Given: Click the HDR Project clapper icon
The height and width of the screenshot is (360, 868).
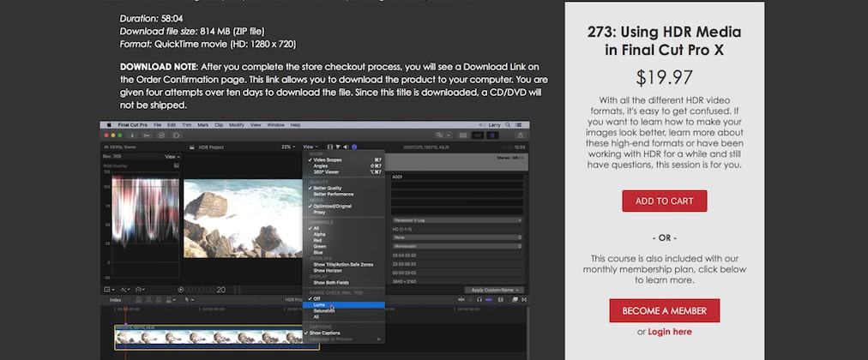Looking at the screenshot, I should pos(192,147).
